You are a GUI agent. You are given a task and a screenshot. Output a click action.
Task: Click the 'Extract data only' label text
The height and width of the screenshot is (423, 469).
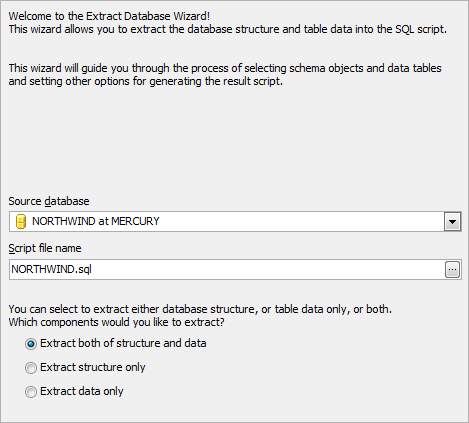82,391
